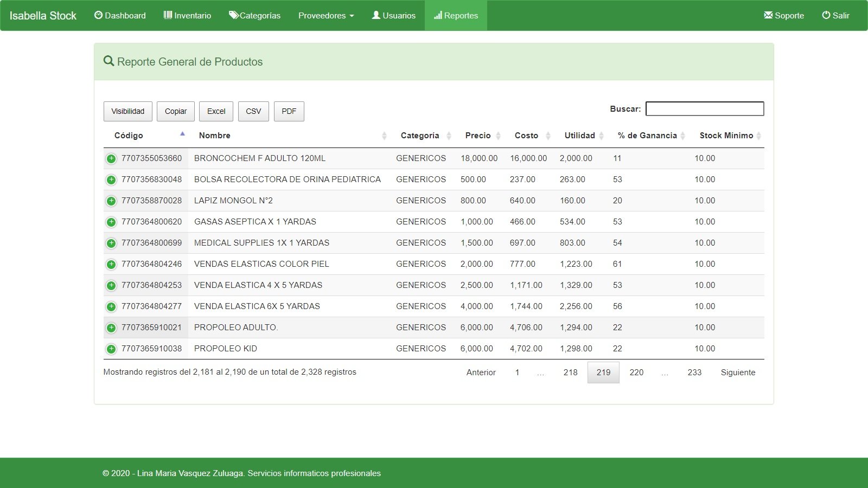Export the table to Excel

(216, 111)
